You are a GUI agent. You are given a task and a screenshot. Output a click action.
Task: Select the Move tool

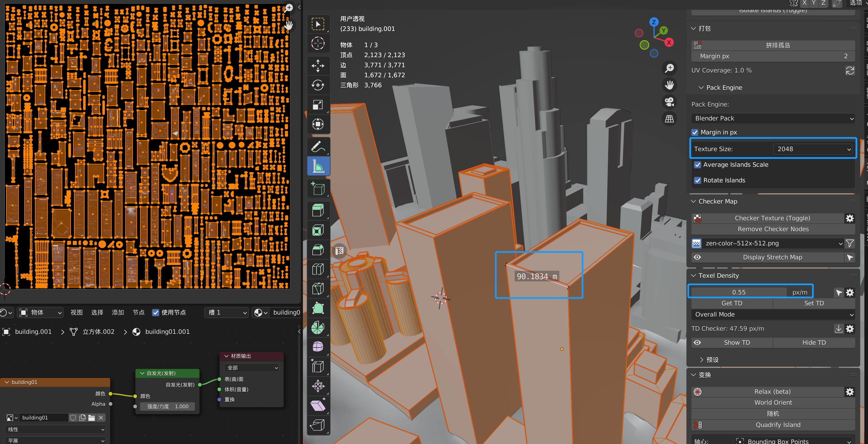coord(318,66)
